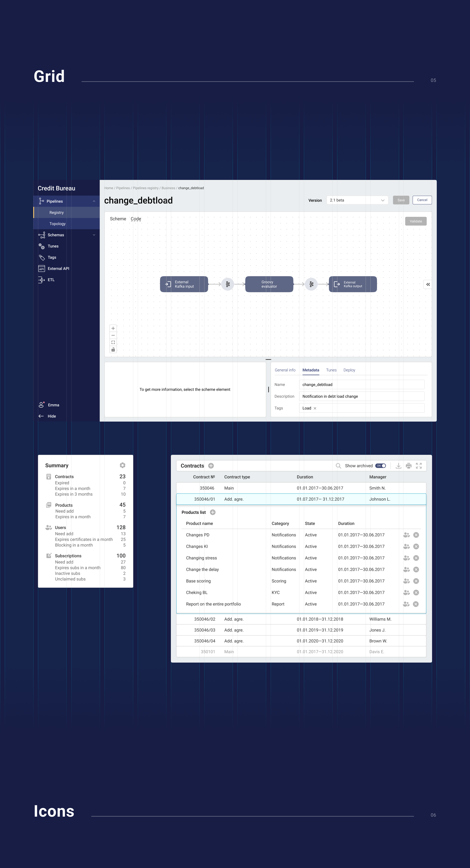Click the print icon in Contracts header
This screenshot has width=470, height=868.
coord(408,466)
